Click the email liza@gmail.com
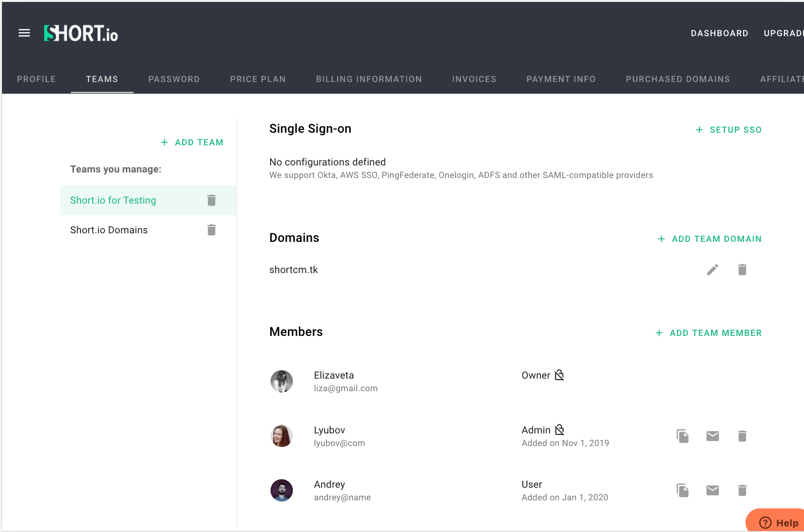 (x=346, y=388)
